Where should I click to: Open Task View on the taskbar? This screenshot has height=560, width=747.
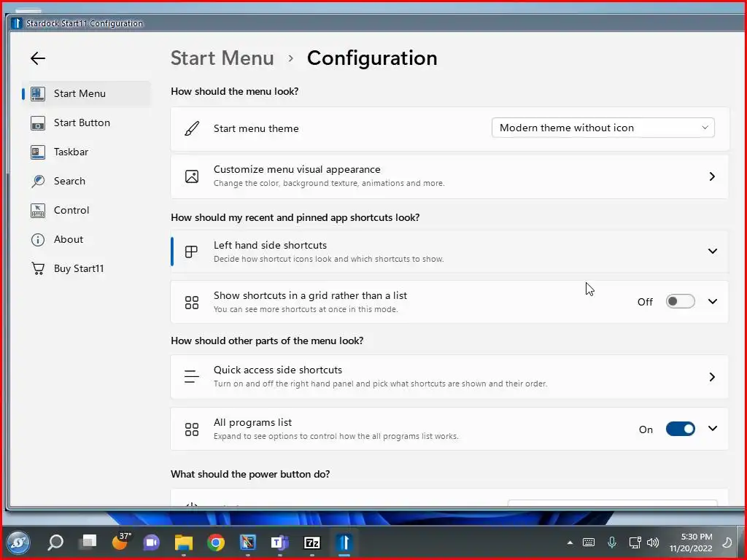88,542
